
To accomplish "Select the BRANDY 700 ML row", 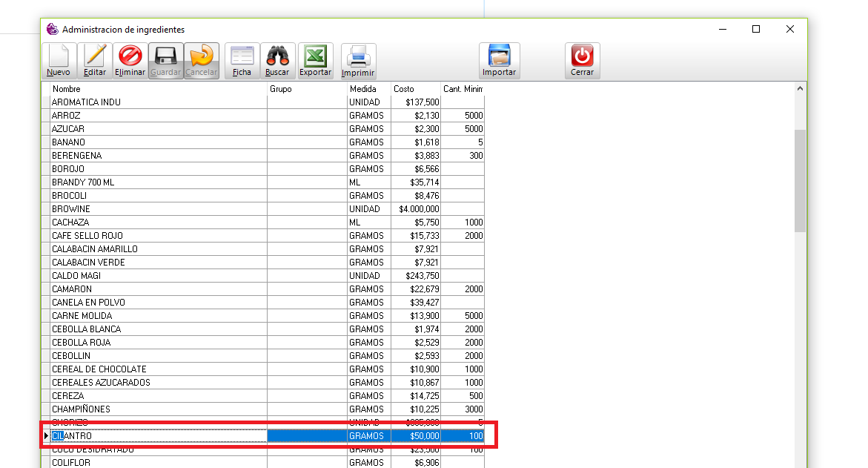I will click(x=159, y=182).
